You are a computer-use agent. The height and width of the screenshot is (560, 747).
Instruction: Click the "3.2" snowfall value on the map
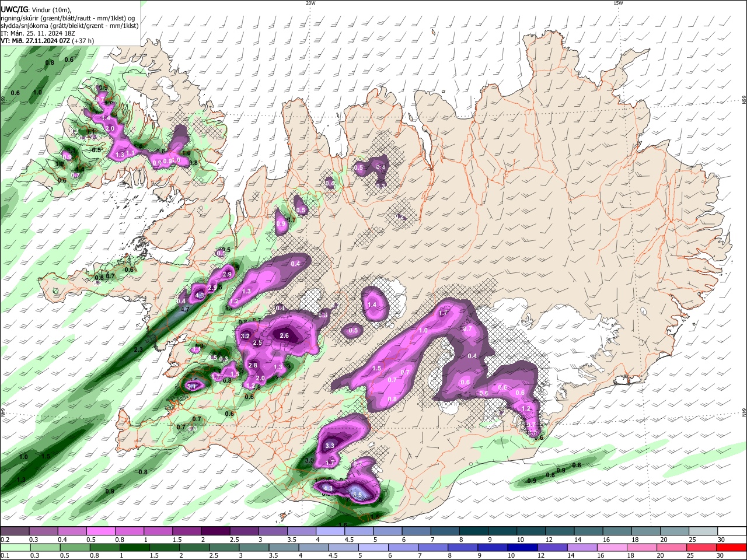point(245,336)
